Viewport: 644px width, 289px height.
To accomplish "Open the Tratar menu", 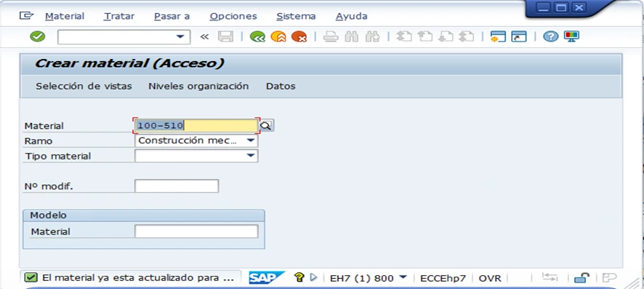I will pyautogui.click(x=119, y=16).
